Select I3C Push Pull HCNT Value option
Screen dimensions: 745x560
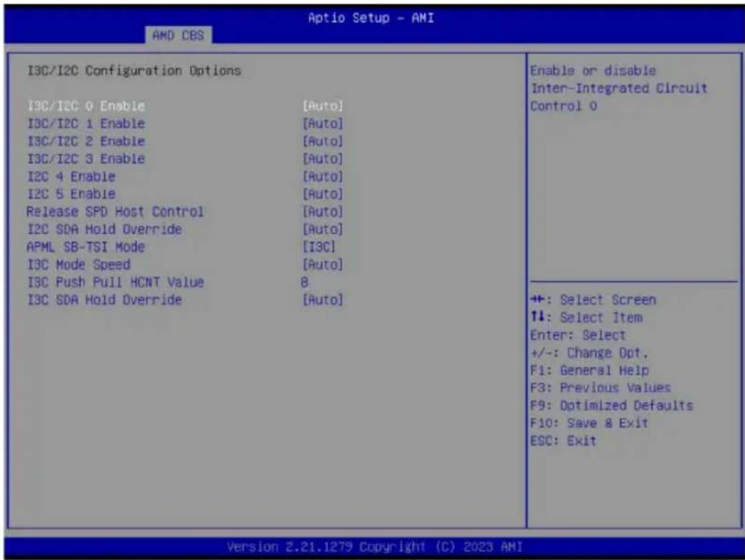(115, 282)
